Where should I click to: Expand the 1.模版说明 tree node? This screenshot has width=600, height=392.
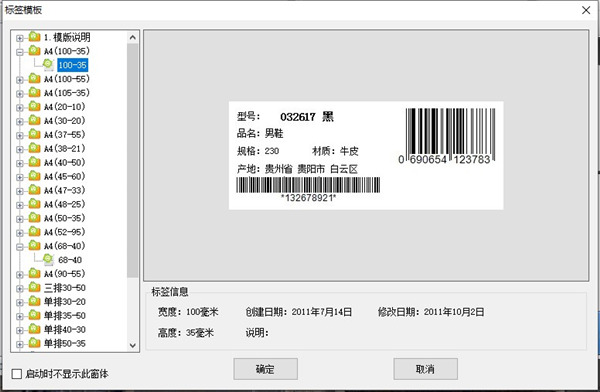20,38
